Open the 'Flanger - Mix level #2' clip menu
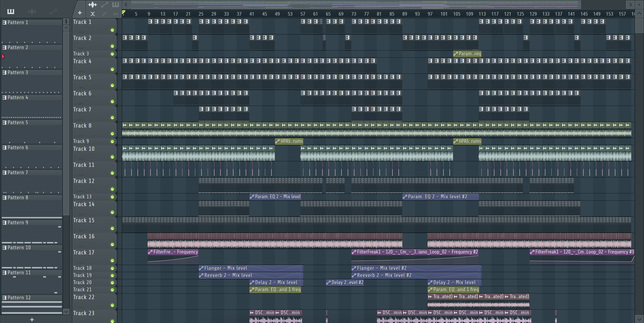This screenshot has width=644, height=323. pos(354,268)
